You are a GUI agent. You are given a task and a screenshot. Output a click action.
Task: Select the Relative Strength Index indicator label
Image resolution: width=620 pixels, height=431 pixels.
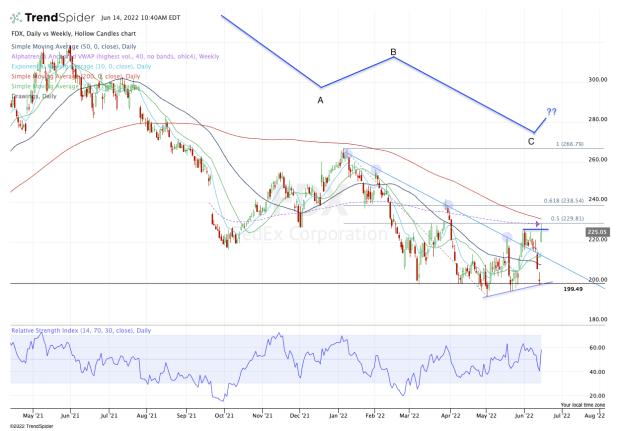[x=81, y=331]
